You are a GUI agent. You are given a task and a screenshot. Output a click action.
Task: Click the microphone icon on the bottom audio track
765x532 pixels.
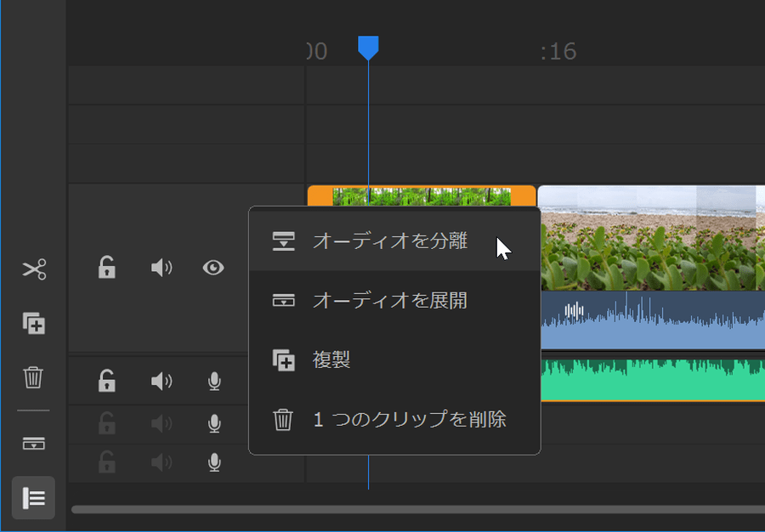coord(215,462)
